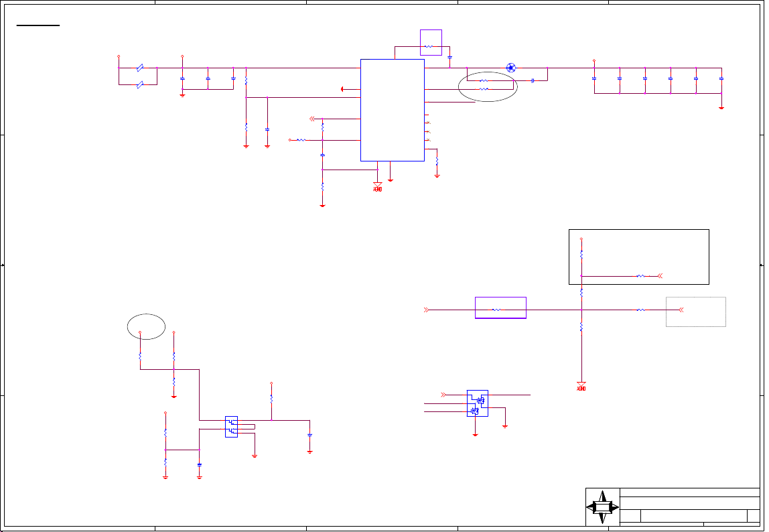Select the pull-up resistor above the dual transistor output
The height and width of the screenshot is (532, 769).
pyautogui.click(x=271, y=399)
